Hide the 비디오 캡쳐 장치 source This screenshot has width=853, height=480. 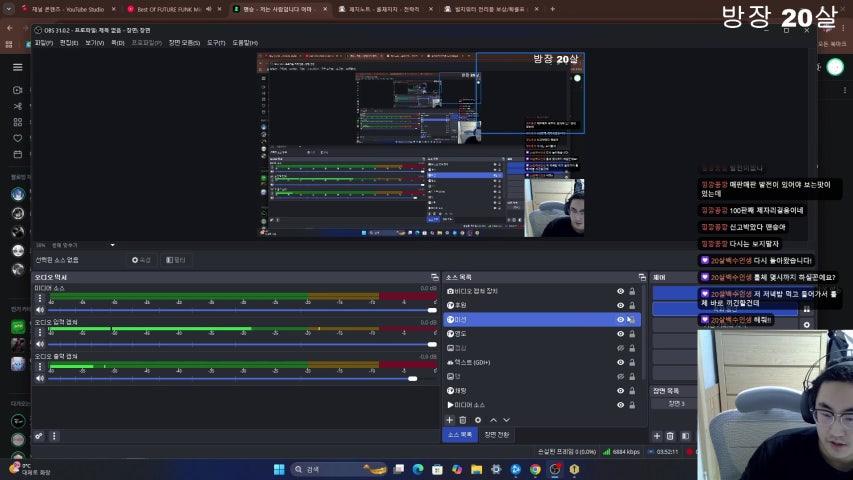(x=620, y=291)
